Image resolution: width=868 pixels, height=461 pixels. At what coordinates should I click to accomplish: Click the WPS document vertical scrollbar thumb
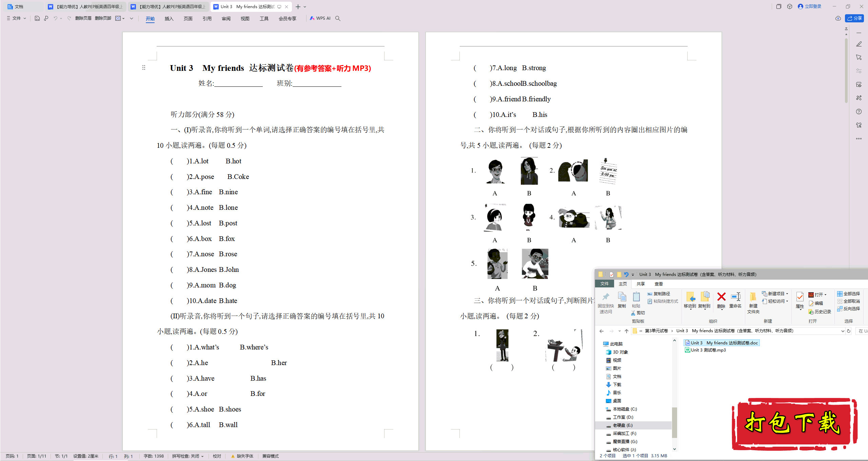846,70
